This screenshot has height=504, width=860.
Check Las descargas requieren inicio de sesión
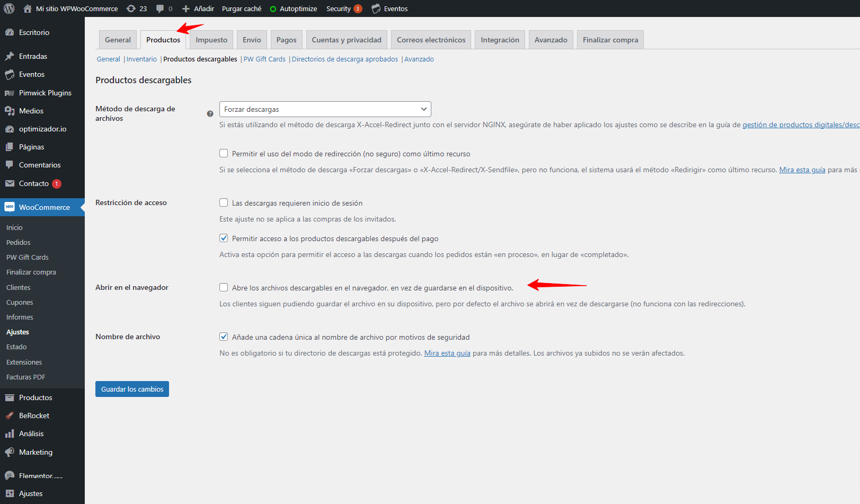pyautogui.click(x=224, y=202)
